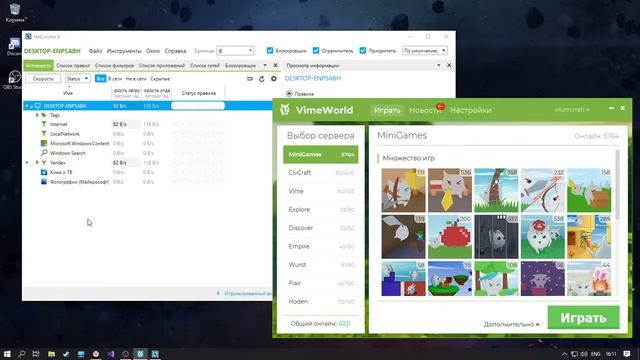Open the Windows Start menu

point(7,354)
